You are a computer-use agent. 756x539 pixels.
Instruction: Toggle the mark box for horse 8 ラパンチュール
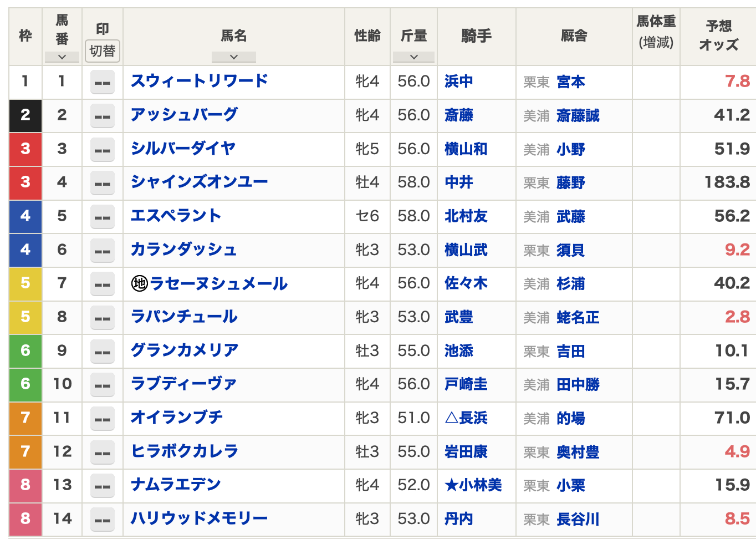102,318
